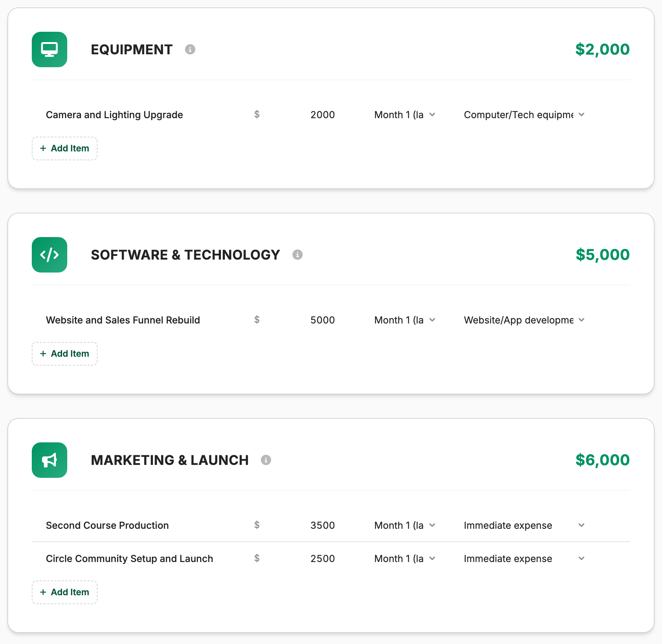This screenshot has width=662, height=644.
Task: Add an item to Software & Technology section
Action: coord(65,354)
